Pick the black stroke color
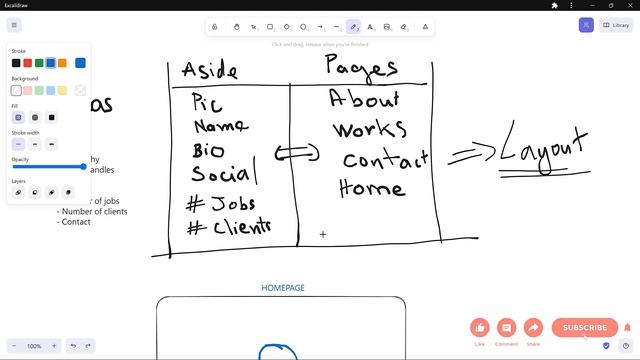Viewport: 640px width, 360px height. pos(16,63)
